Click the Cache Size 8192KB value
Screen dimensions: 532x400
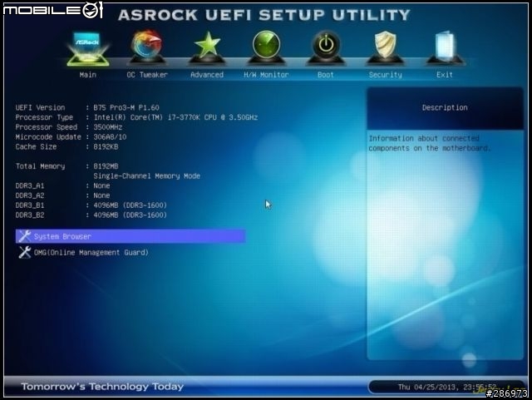click(x=106, y=146)
